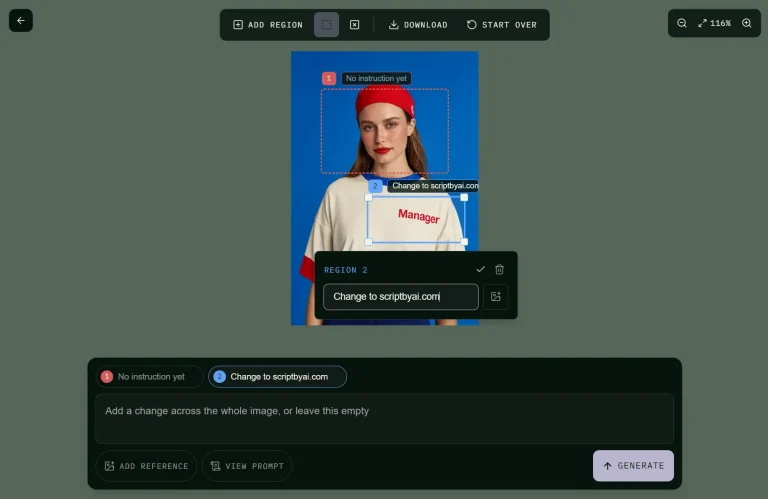Focus the Region 2 instruction input
The height and width of the screenshot is (499, 768).
coord(401,297)
